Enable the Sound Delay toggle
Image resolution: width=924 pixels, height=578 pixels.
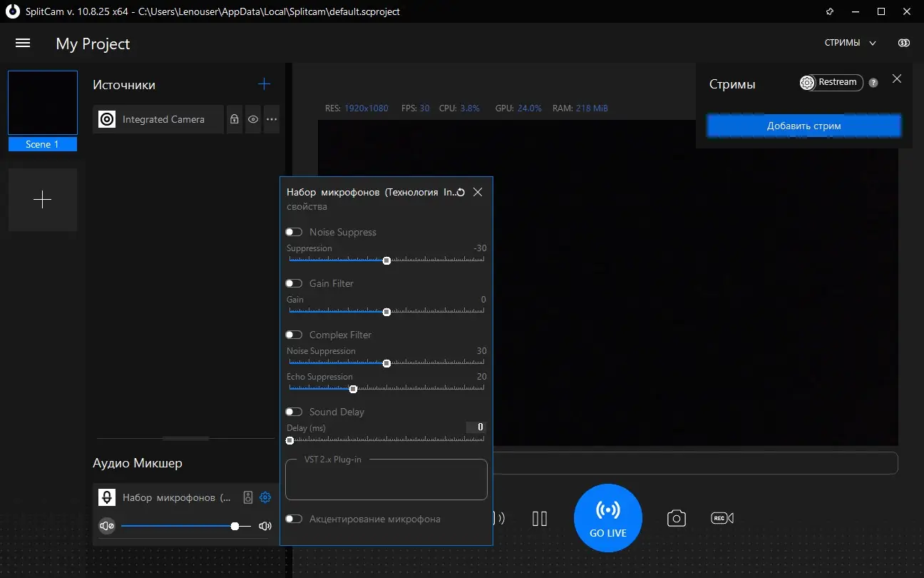(294, 412)
